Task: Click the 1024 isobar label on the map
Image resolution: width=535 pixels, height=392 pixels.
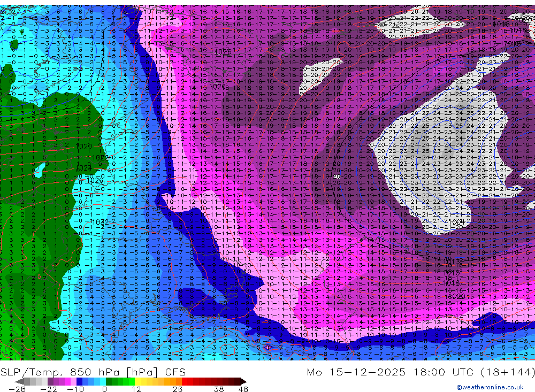Action: point(84,168)
